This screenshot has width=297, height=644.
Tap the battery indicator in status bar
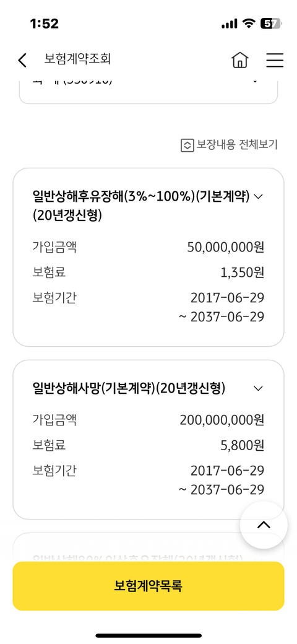pyautogui.click(x=271, y=24)
